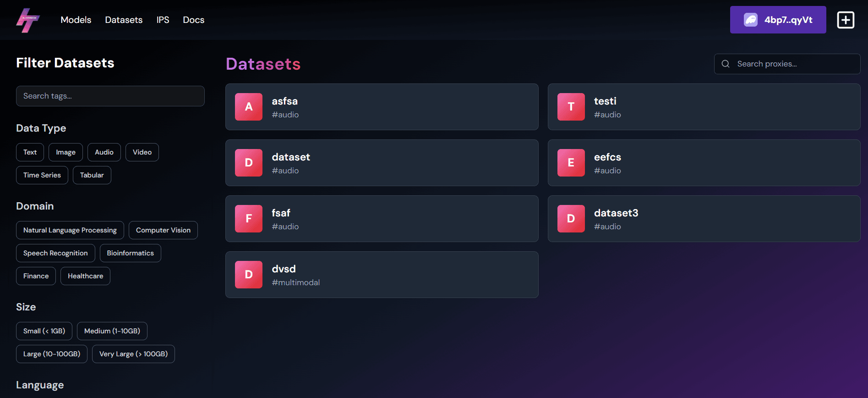Screen dimensions: 868x398
Task: Filter by Medium (1-10GB) size
Action: 112,331
